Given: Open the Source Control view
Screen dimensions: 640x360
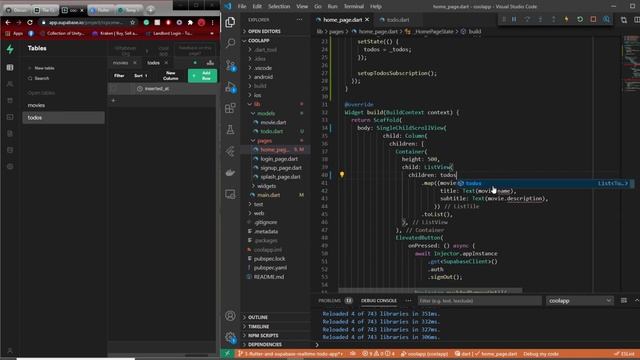Looking at the screenshot, I should pos(230,65).
